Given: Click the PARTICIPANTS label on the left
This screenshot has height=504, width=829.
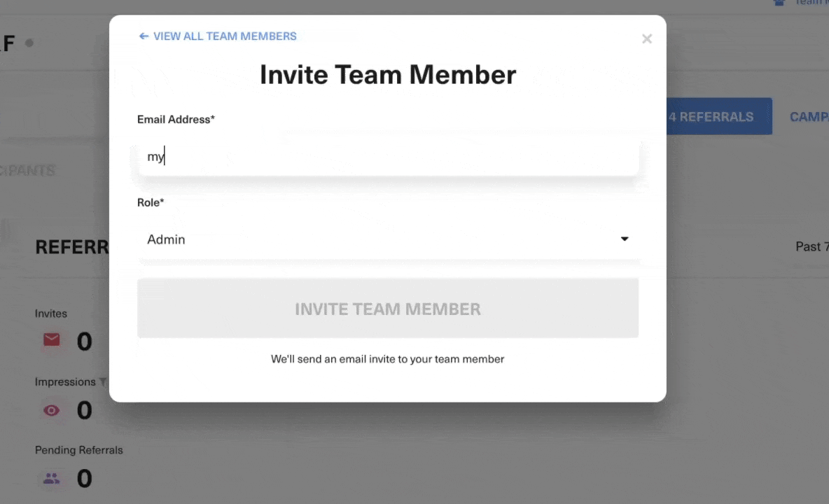Looking at the screenshot, I should coord(28,170).
